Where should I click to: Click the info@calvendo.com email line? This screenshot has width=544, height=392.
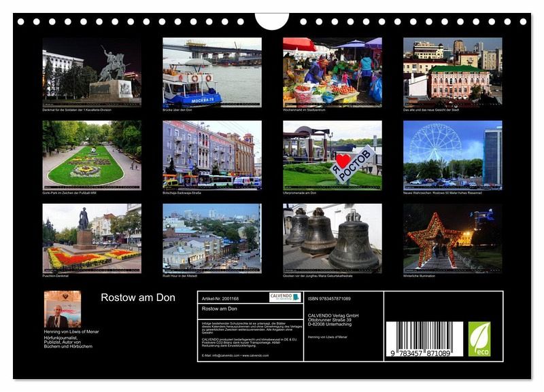click(235, 355)
